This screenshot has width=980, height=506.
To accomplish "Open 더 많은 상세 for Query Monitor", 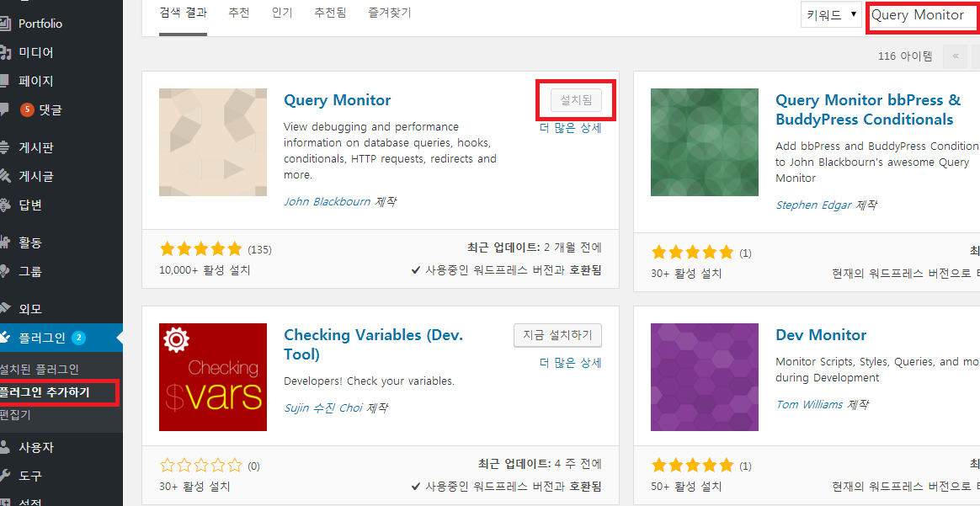I will coord(571,128).
